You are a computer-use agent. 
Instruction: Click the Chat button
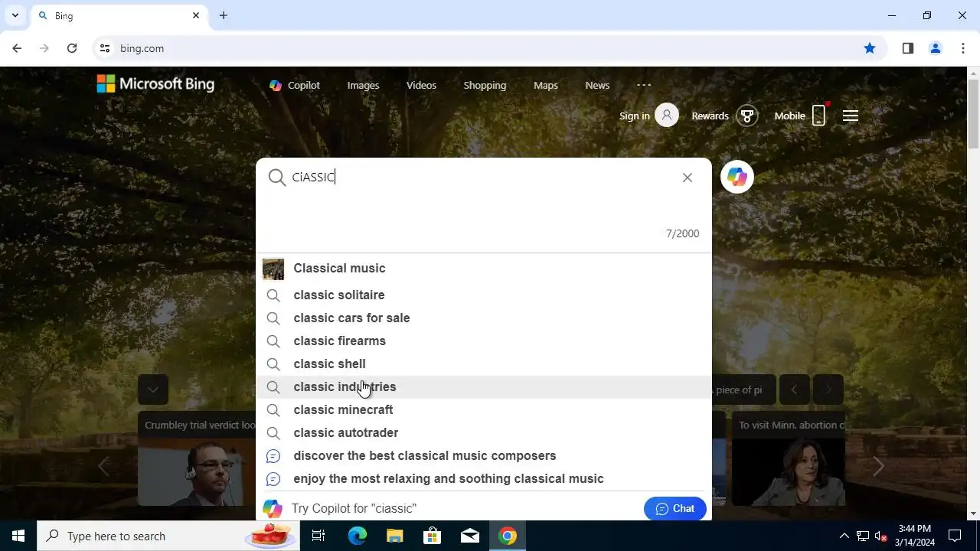click(675, 509)
